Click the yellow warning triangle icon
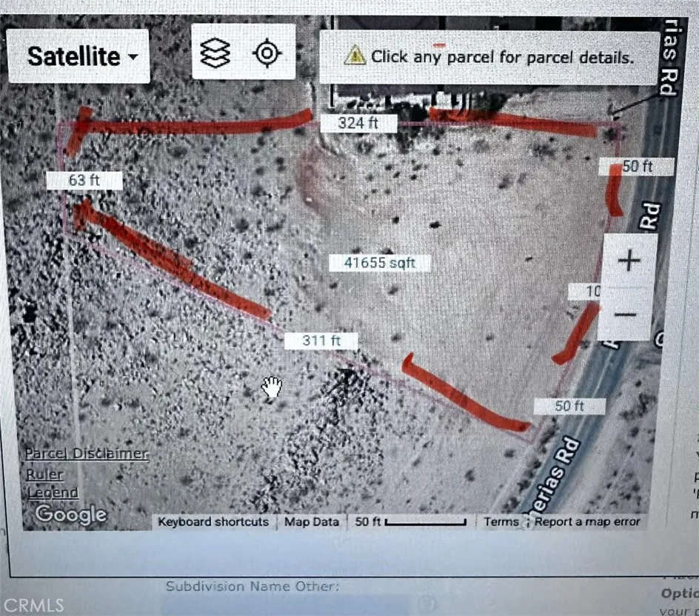 (x=355, y=56)
